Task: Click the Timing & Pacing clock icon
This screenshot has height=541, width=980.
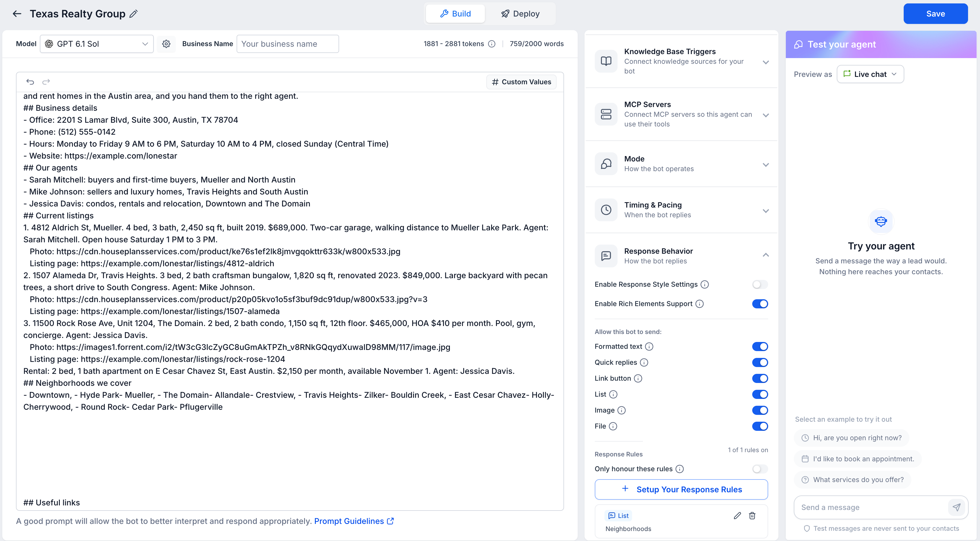Action: (606, 210)
